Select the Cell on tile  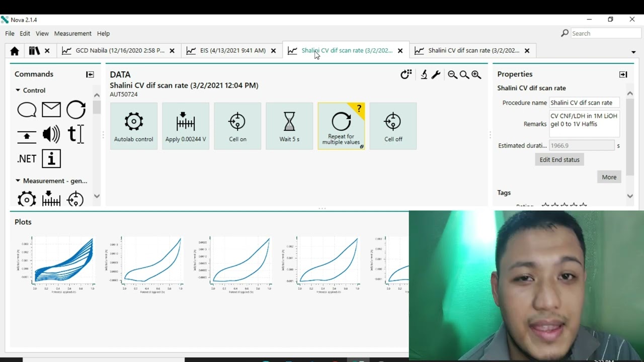click(237, 126)
